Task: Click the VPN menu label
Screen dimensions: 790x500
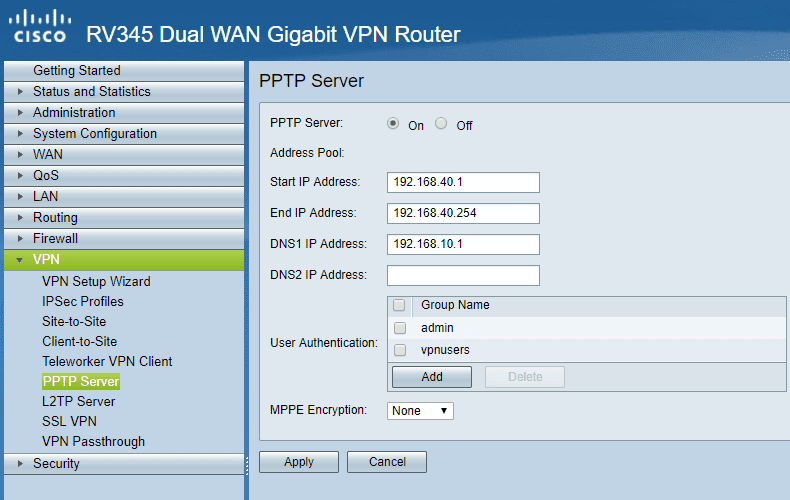Action: (46, 260)
